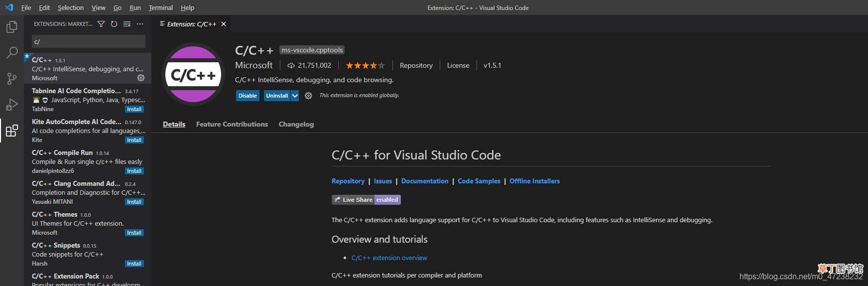Select C/C++ 1.5.1 extension in list
The width and height of the screenshot is (868, 286).
(x=88, y=68)
